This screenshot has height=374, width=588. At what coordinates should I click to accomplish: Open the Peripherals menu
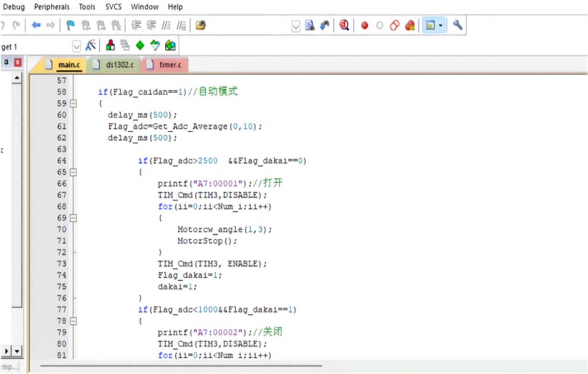pyautogui.click(x=52, y=7)
